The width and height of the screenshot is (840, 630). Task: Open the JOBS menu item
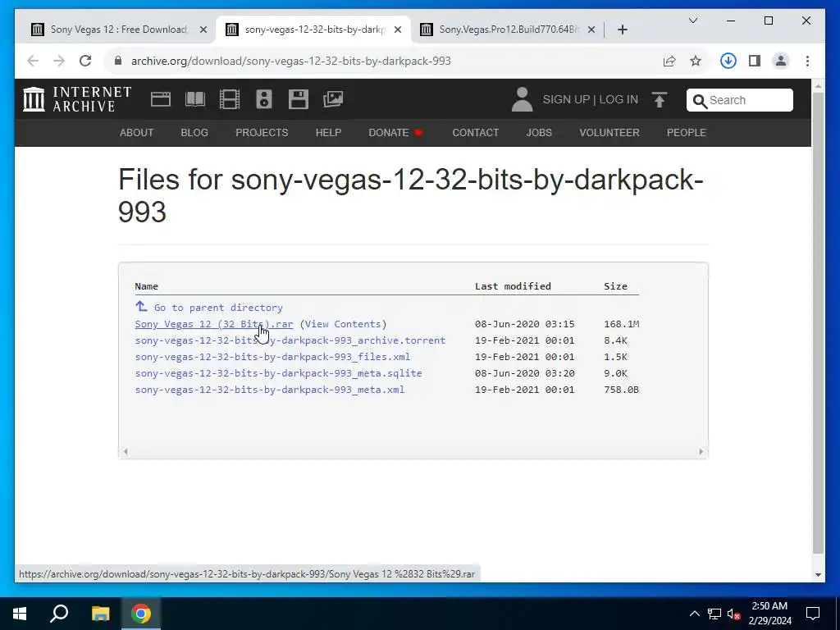pos(539,132)
